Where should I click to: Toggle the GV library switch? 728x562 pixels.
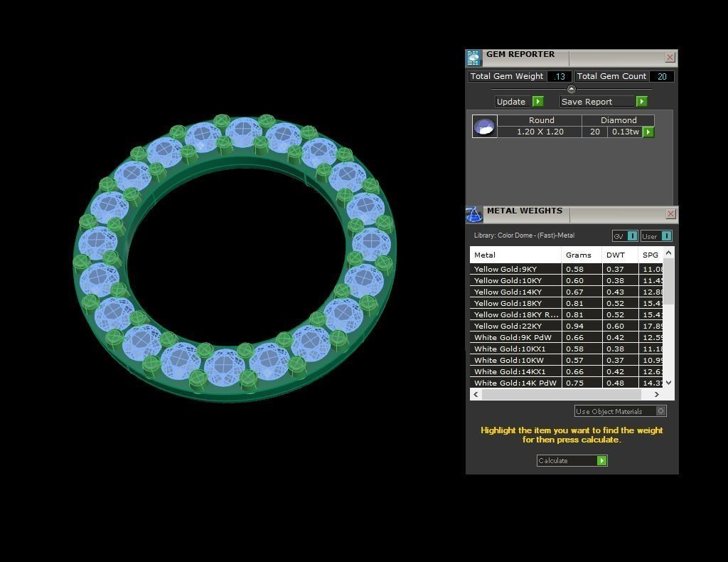(632, 236)
